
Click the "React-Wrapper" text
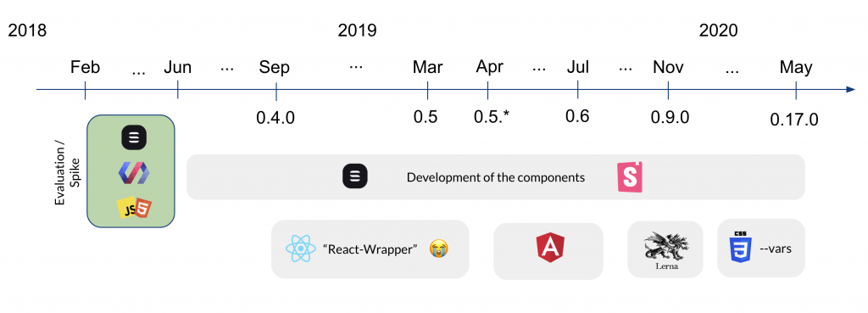(x=370, y=249)
